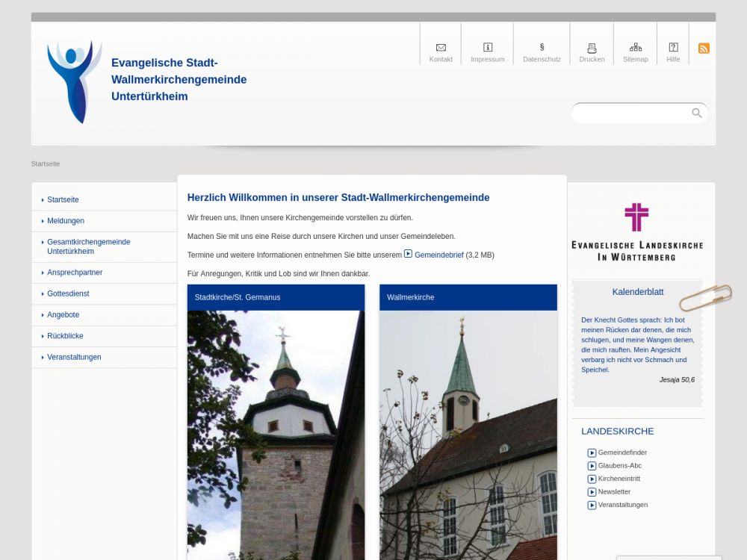Expand Gesamtkirchengemeinde Untertürkheim menu entry
The width and height of the screenshot is (747, 560).
tap(88, 246)
